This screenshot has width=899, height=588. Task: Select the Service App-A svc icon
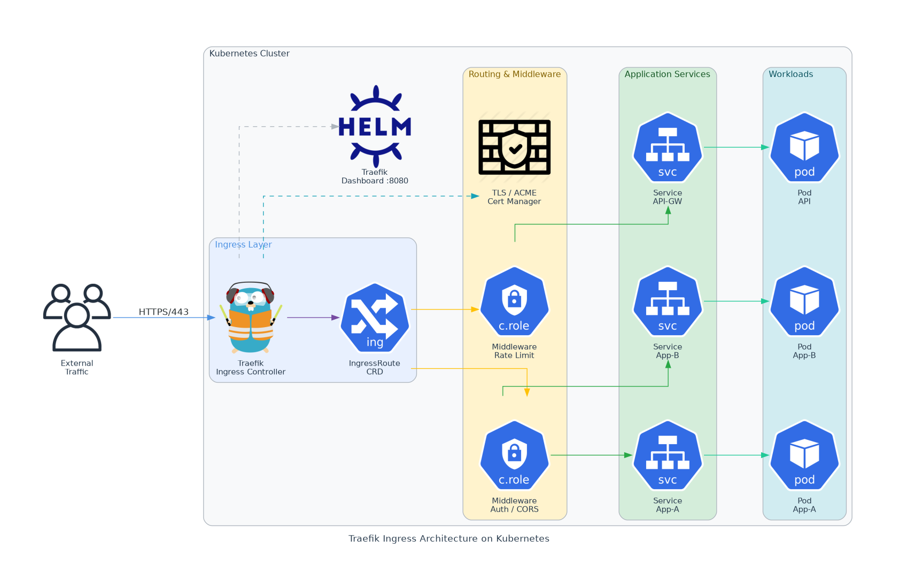(668, 455)
